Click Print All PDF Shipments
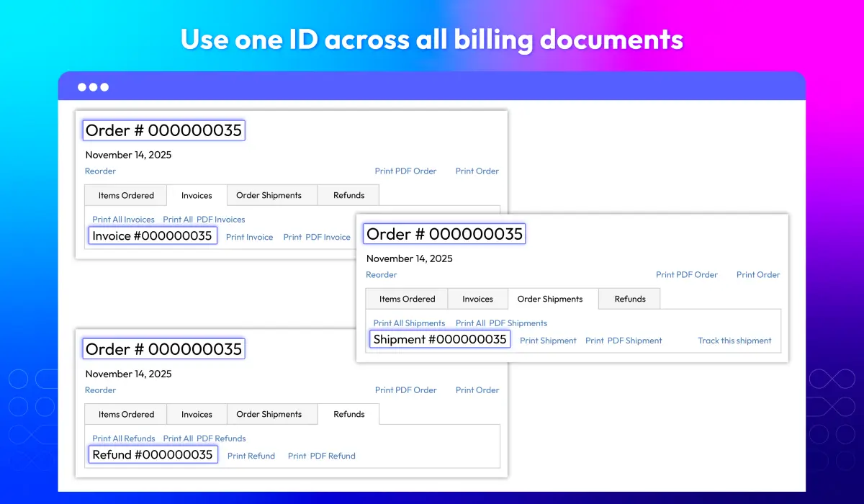The width and height of the screenshot is (864, 504). click(501, 323)
